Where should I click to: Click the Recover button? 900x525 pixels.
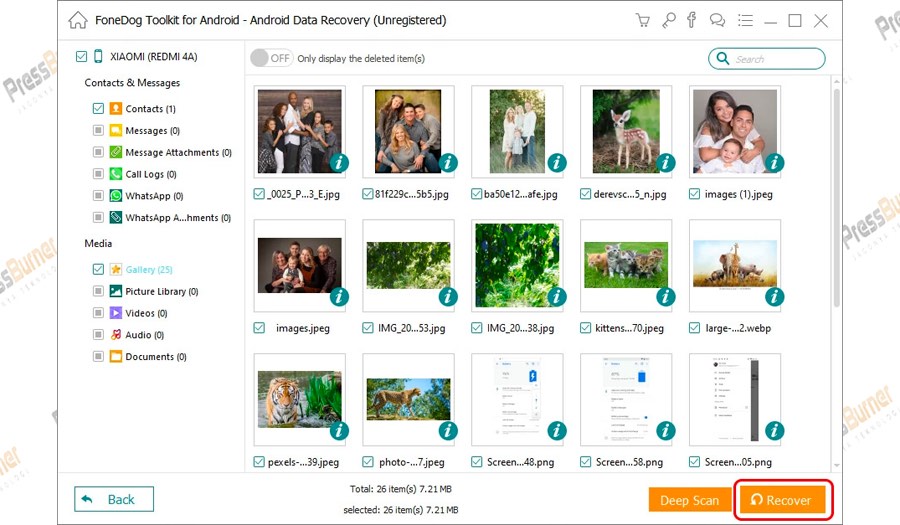click(x=785, y=500)
